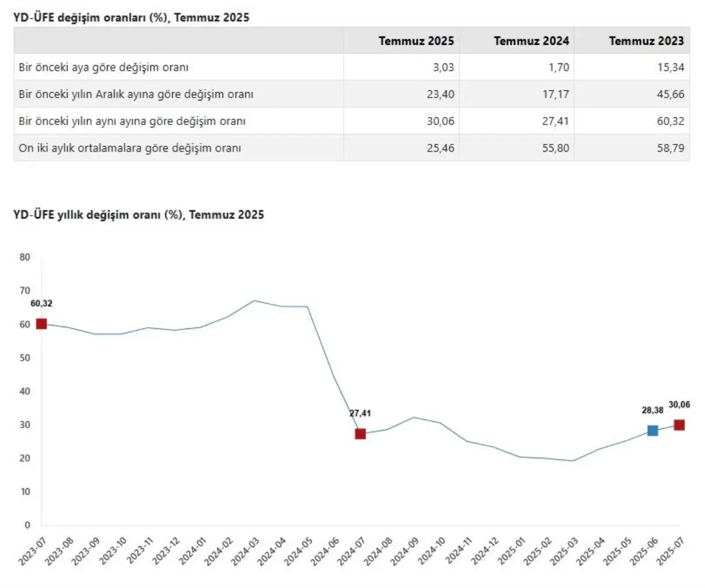The height and width of the screenshot is (588, 705).
Task: Click the 'aynı ayına göre' row label
Action: [132, 121]
